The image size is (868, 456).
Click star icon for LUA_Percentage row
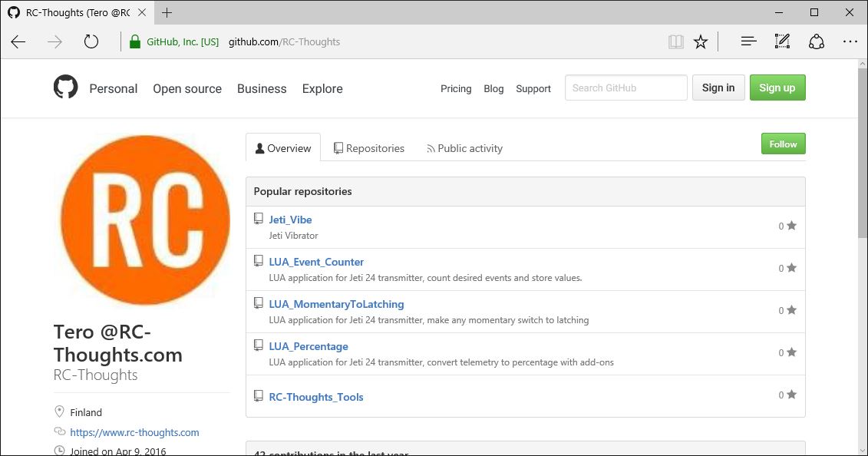(791, 352)
